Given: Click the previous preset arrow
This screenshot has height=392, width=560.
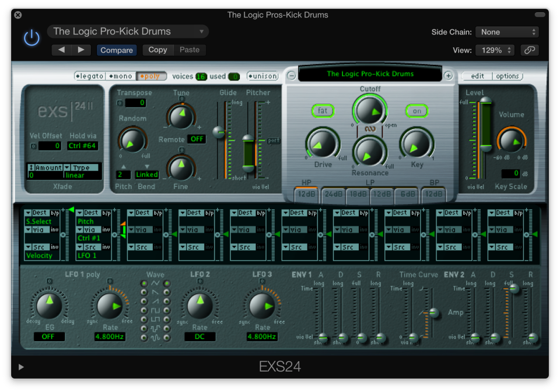Looking at the screenshot, I should pos(61,50).
